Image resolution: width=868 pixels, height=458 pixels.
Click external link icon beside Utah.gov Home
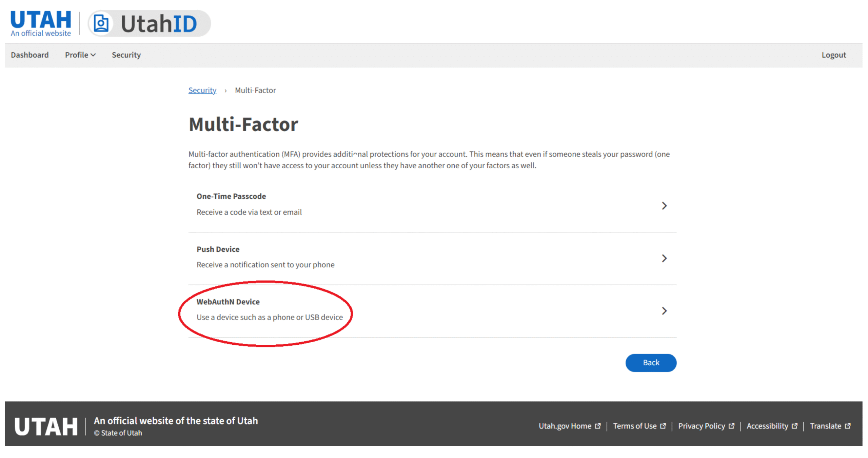coord(598,426)
